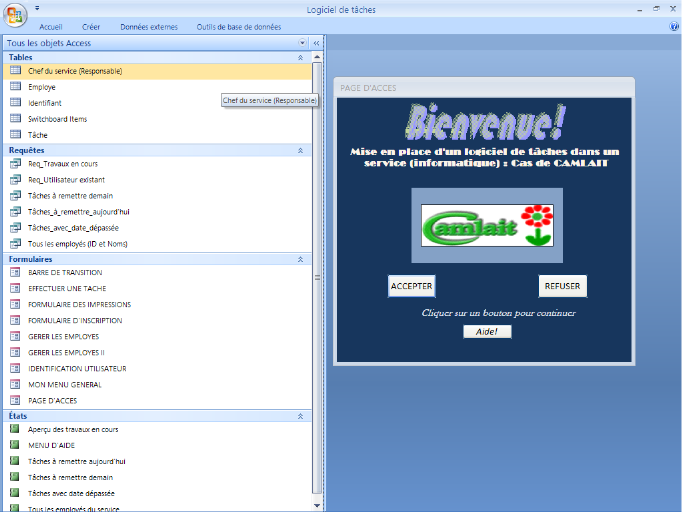The image size is (682, 512).
Task: Click the Aide! button
Action: tap(487, 332)
